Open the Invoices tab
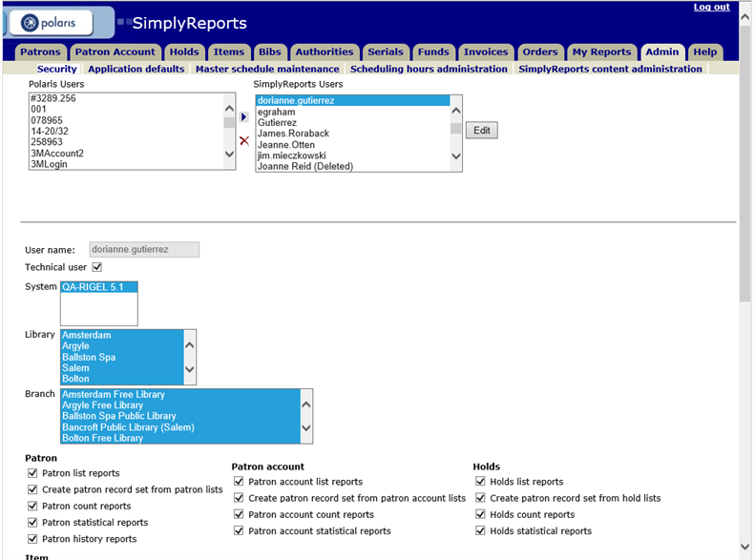Image resolution: width=754 pixels, height=560 pixels. [x=486, y=52]
